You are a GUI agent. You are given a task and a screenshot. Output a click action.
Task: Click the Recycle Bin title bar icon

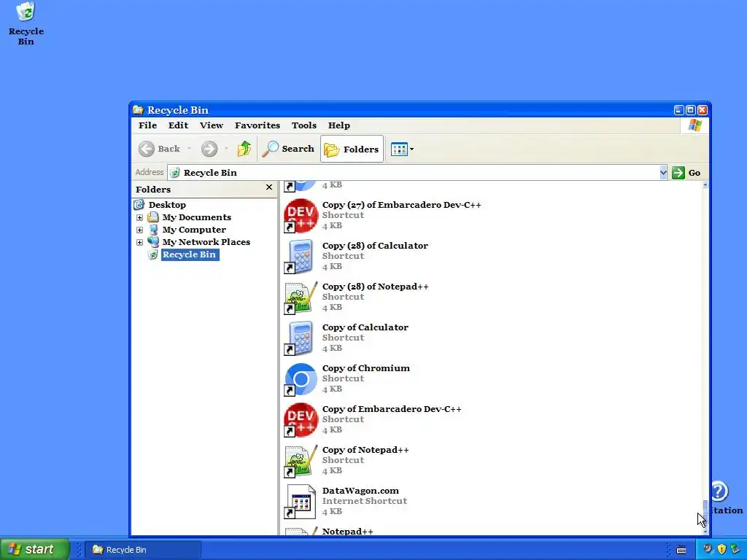pos(138,110)
